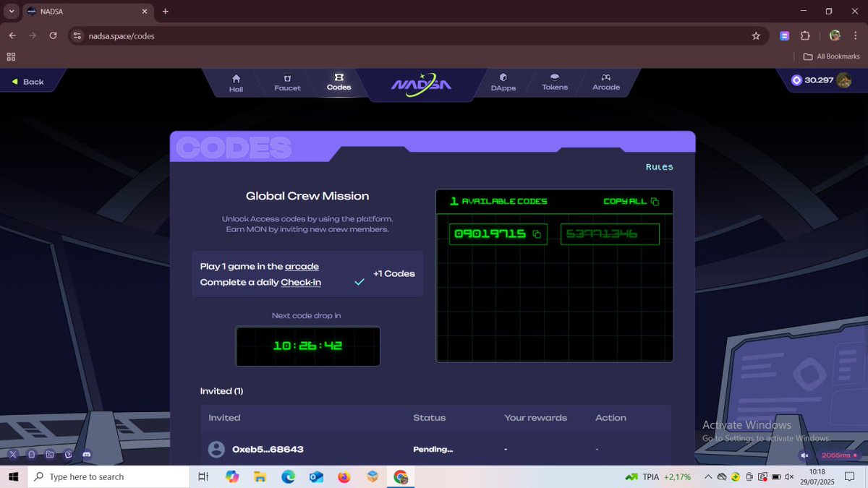Screen dimensions: 868x488
Task: Open the Hall section in NADSA nav
Action: tap(236, 82)
